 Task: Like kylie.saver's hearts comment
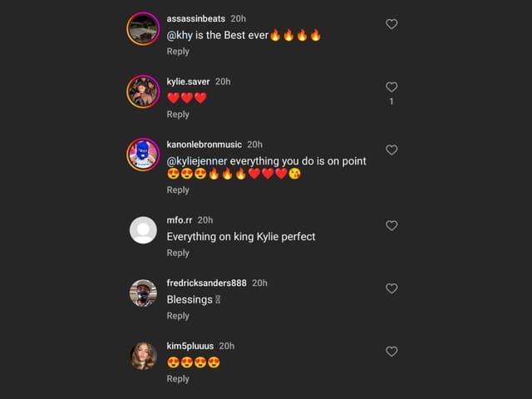[392, 87]
